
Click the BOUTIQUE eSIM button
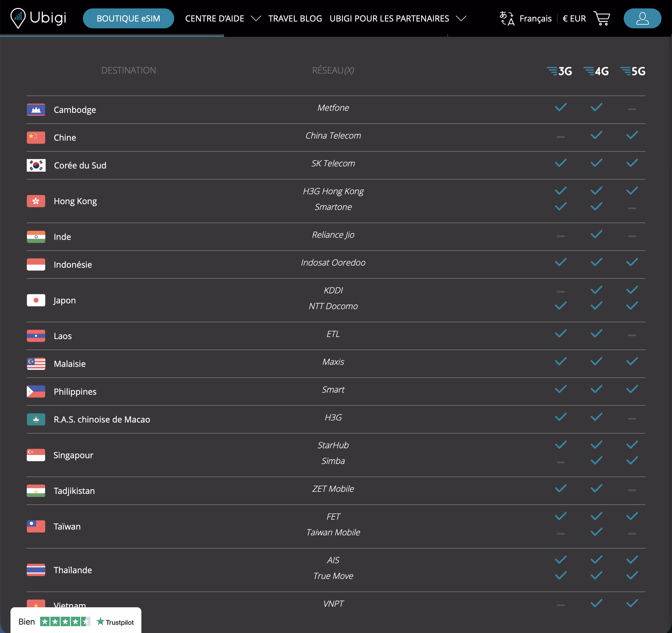[x=129, y=19]
